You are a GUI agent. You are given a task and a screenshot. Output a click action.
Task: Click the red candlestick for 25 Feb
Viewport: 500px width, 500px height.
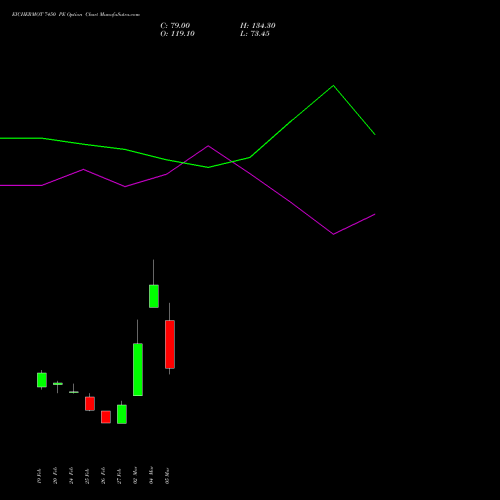click(90, 403)
